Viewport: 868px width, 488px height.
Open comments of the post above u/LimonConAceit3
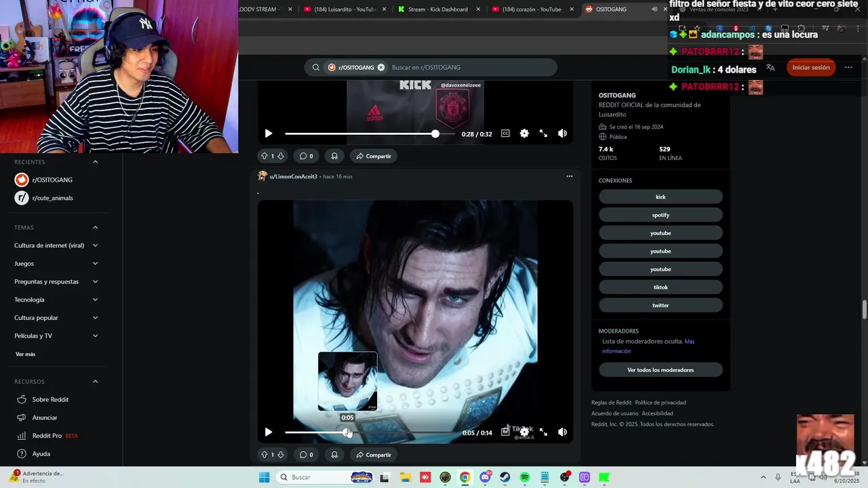point(307,156)
